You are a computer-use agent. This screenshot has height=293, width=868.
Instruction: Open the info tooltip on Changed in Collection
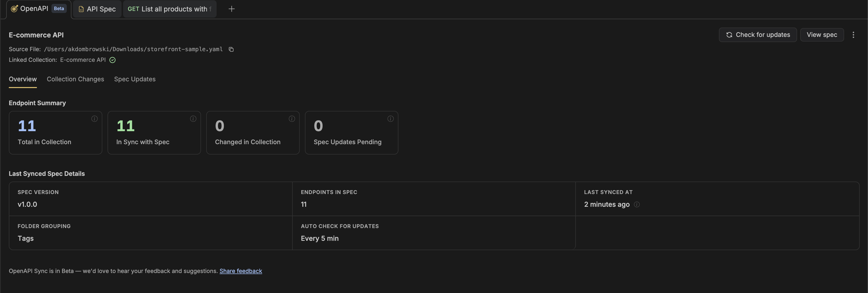[292, 119]
